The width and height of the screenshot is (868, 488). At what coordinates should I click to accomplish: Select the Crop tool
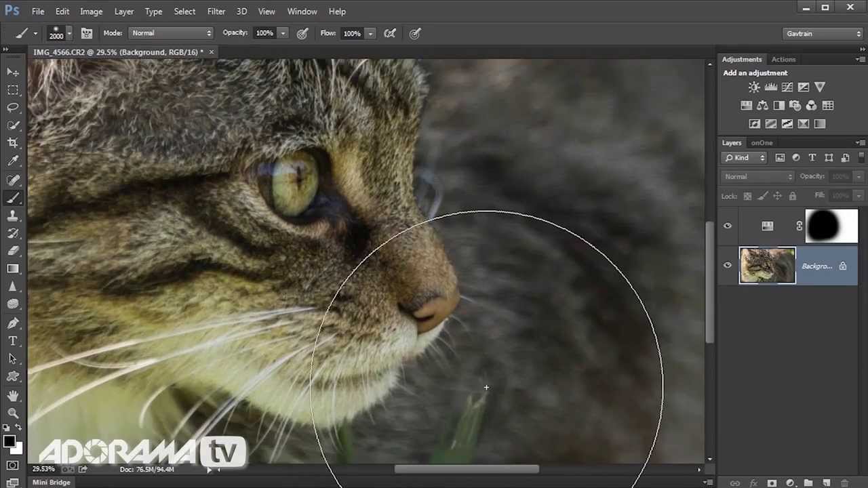13,143
